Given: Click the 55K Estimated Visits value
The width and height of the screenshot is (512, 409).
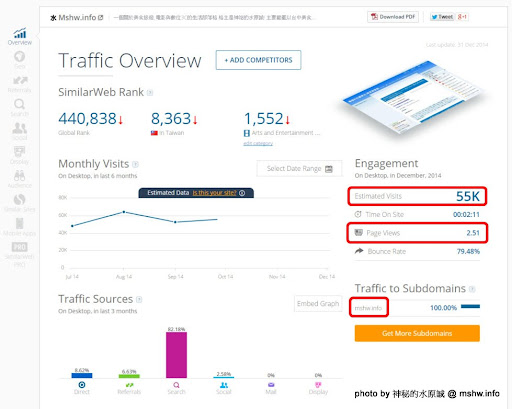Looking at the screenshot, I should pos(468,196).
